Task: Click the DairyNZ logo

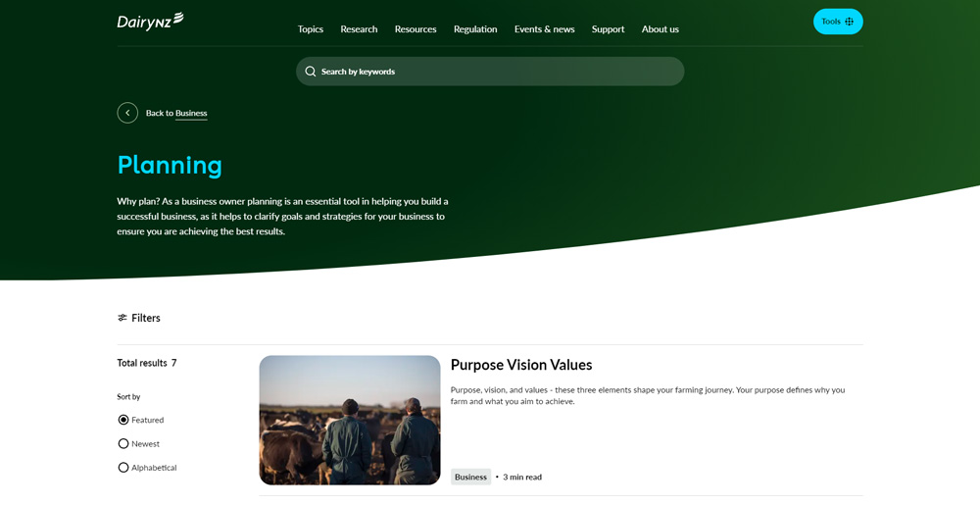Action: tap(150, 22)
